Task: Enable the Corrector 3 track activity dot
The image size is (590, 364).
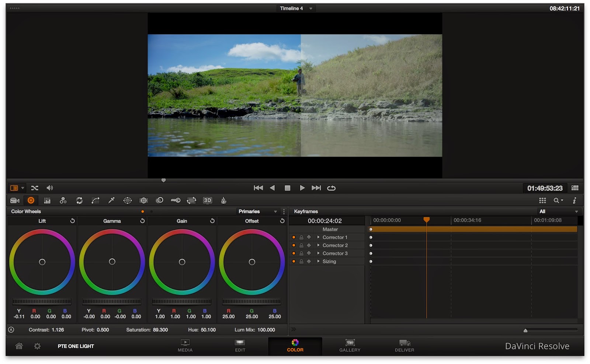Action: (294, 253)
